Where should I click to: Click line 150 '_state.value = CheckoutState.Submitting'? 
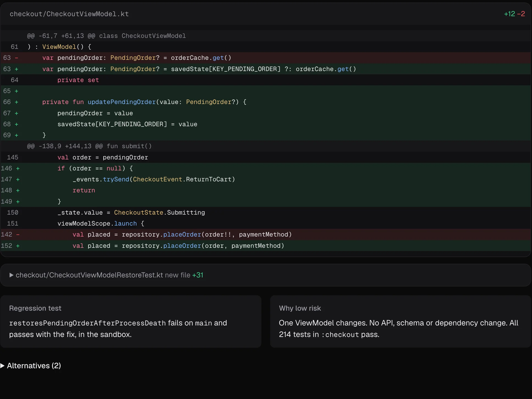coord(266,212)
